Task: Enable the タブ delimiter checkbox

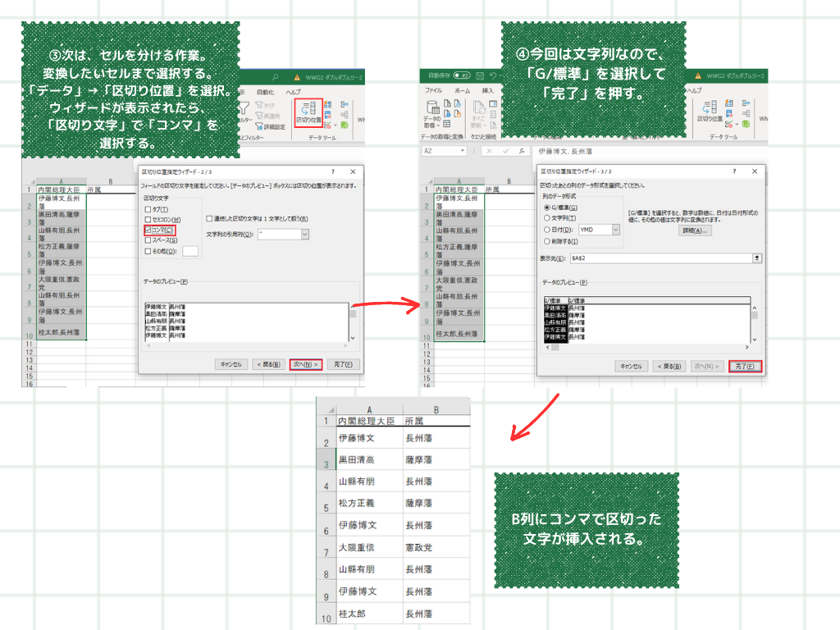Action: [x=148, y=208]
